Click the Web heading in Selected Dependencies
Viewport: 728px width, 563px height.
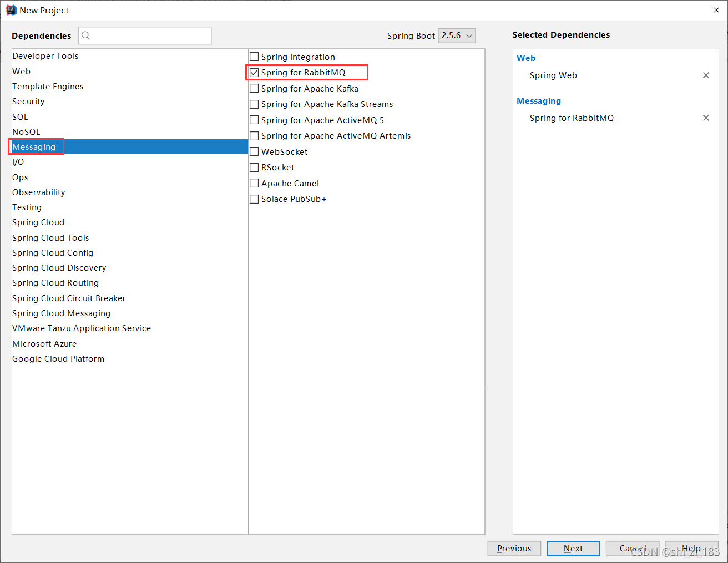click(526, 58)
